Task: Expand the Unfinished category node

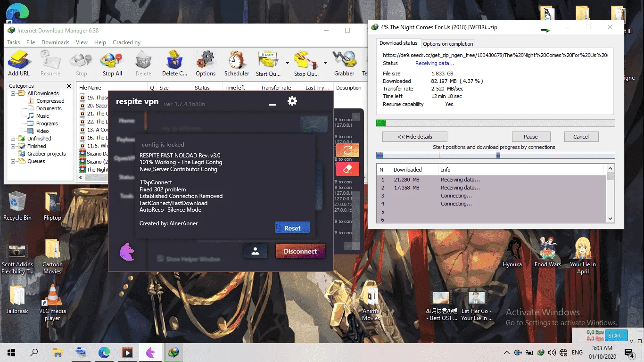Action: (x=13, y=139)
